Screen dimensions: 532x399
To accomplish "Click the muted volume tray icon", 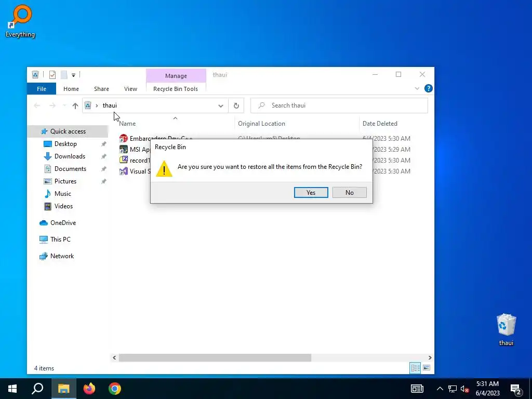I will coord(465,389).
